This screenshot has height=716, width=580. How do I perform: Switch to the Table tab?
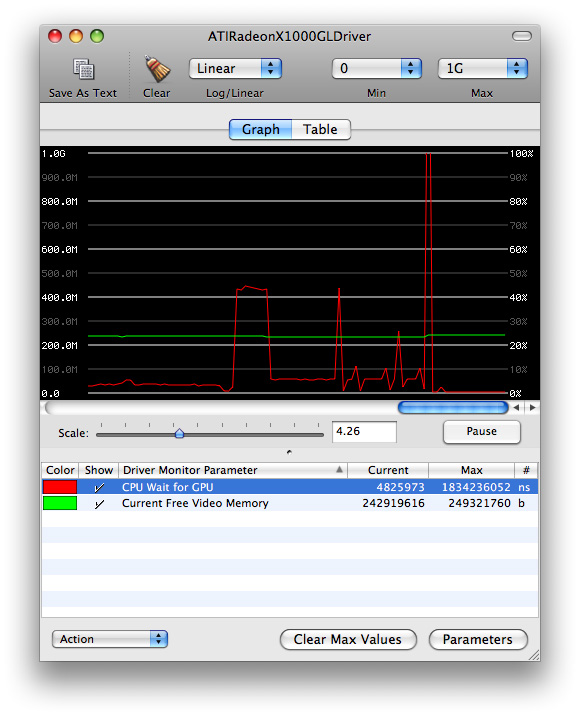tap(321, 130)
